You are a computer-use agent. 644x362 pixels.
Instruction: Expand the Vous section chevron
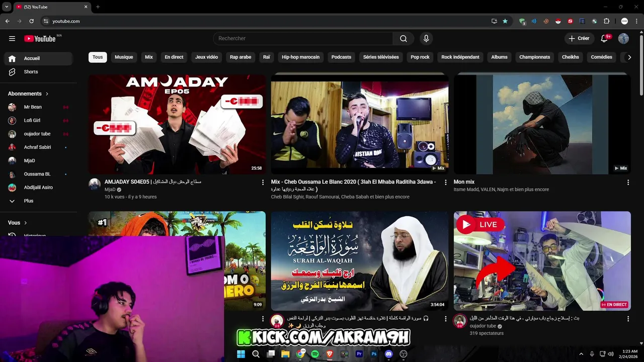[26, 223]
